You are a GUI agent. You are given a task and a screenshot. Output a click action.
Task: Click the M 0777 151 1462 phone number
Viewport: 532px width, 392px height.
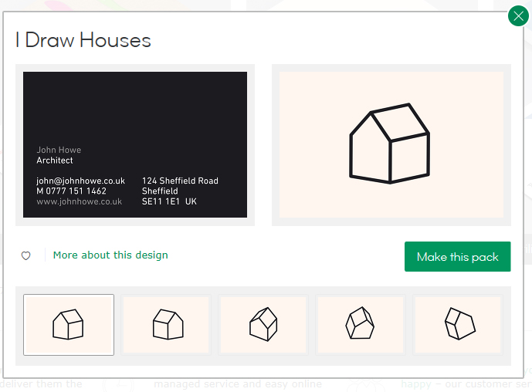tap(71, 191)
